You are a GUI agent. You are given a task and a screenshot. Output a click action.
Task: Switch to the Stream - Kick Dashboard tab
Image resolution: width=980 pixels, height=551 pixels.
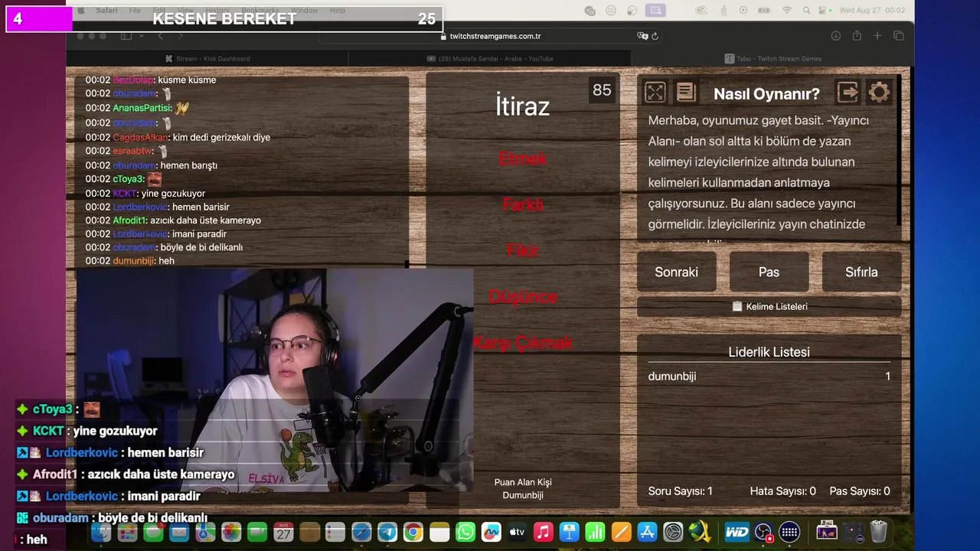(x=207, y=58)
